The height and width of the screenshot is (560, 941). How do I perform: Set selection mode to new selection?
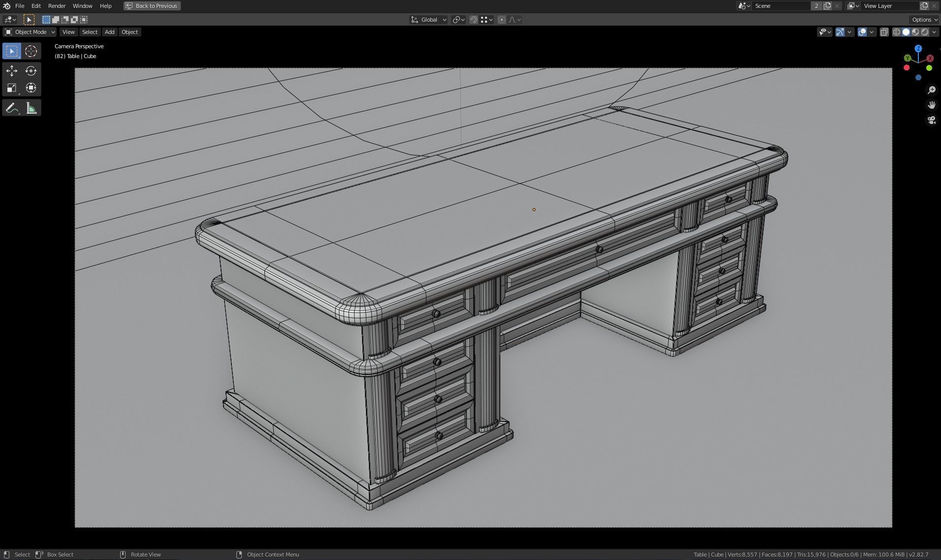coord(46,20)
